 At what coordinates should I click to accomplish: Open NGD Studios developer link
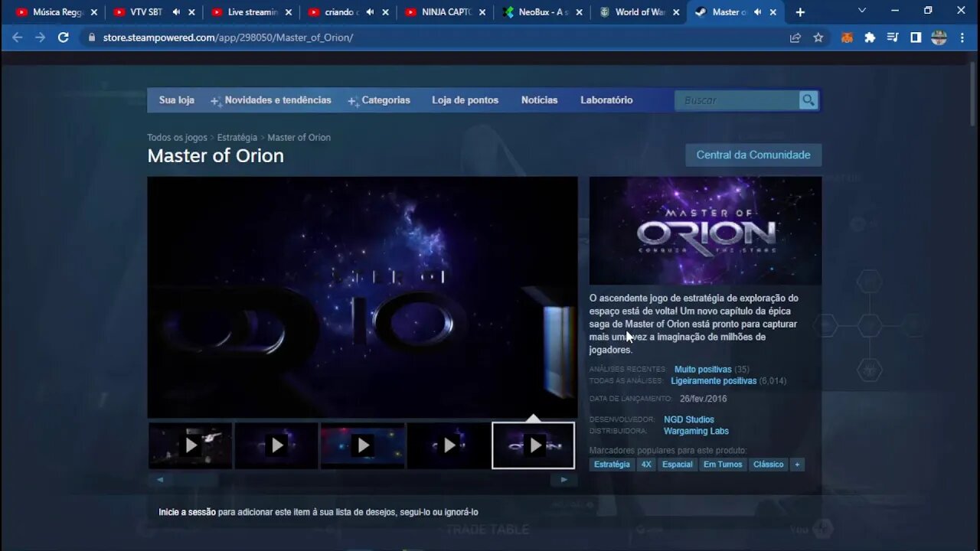[x=689, y=419]
